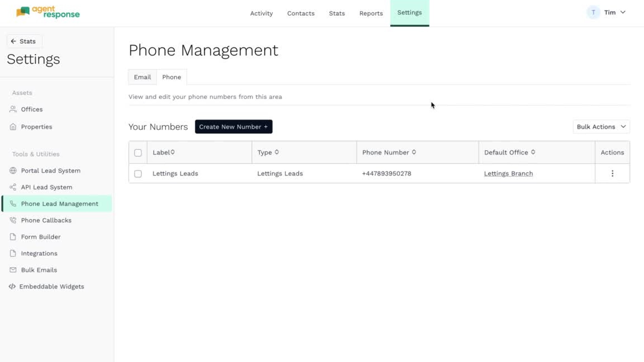The image size is (644, 362).
Task: Sort table by Phone Number column
Action: click(414, 152)
